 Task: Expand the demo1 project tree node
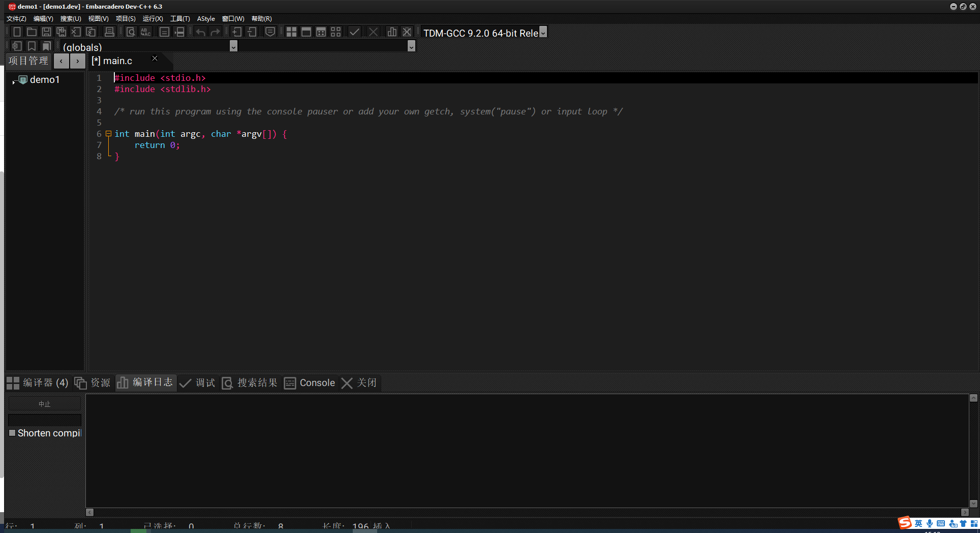tap(14, 81)
